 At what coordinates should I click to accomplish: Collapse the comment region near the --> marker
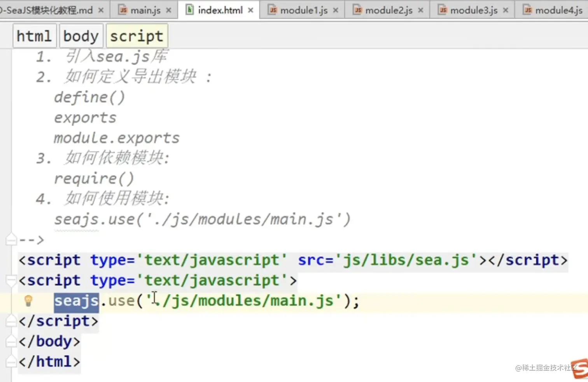click(x=11, y=239)
